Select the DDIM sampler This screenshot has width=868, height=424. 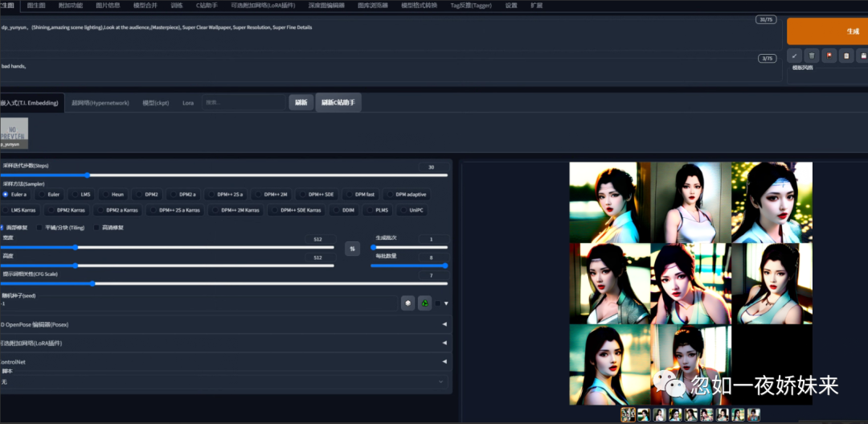344,211
